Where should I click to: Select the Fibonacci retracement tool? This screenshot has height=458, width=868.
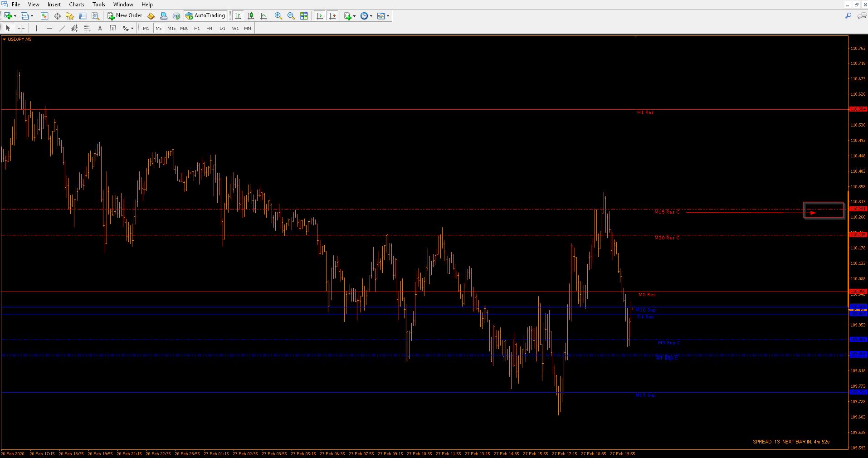tap(88, 28)
